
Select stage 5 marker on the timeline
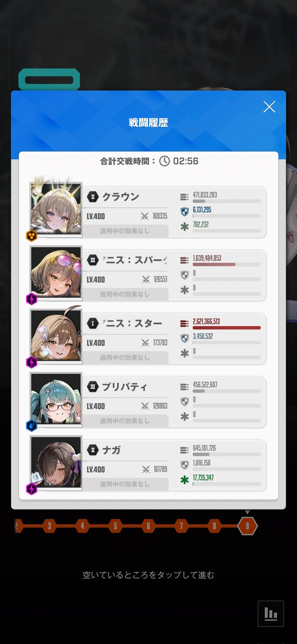[115, 526]
